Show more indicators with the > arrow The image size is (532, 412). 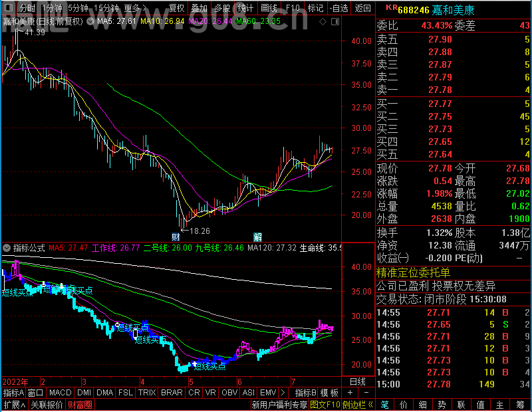[283, 393]
